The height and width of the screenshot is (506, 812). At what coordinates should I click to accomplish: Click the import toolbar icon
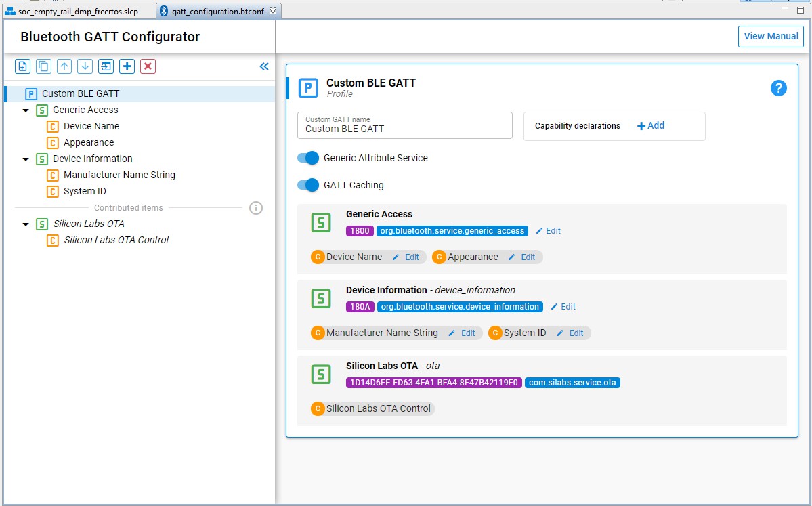tap(106, 66)
